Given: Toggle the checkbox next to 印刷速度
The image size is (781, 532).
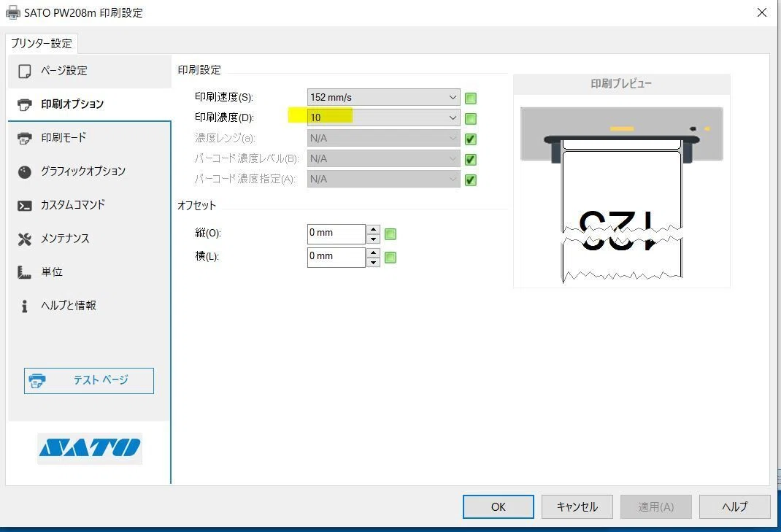Looking at the screenshot, I should (470, 98).
